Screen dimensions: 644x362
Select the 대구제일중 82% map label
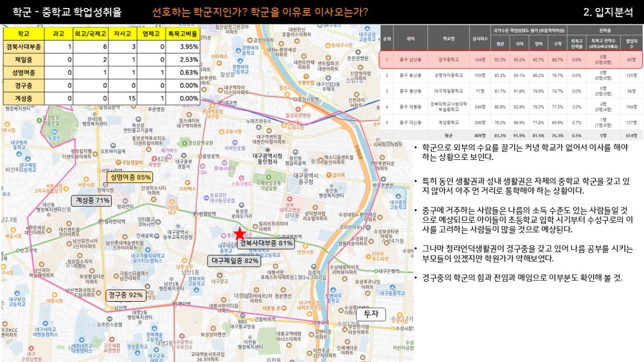coord(235,260)
